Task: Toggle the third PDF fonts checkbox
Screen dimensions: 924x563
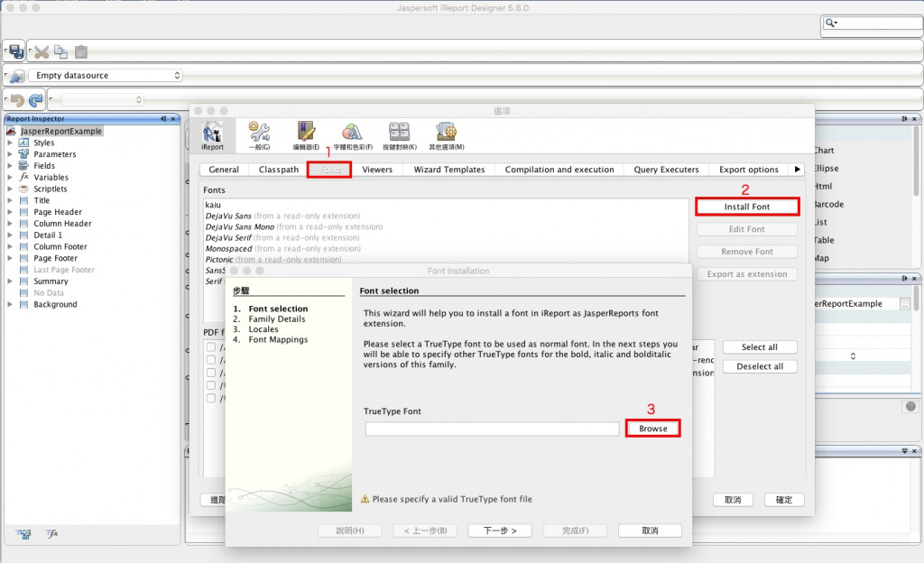Action: point(211,373)
